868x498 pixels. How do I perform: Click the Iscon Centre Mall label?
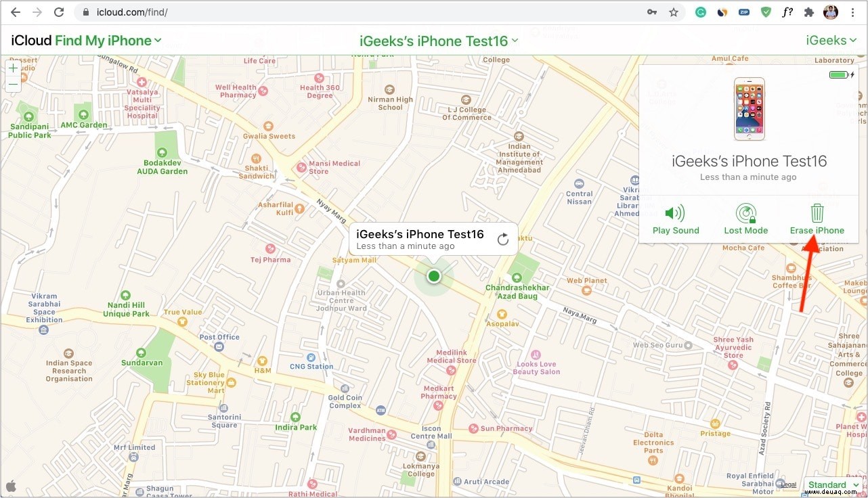[x=431, y=432]
